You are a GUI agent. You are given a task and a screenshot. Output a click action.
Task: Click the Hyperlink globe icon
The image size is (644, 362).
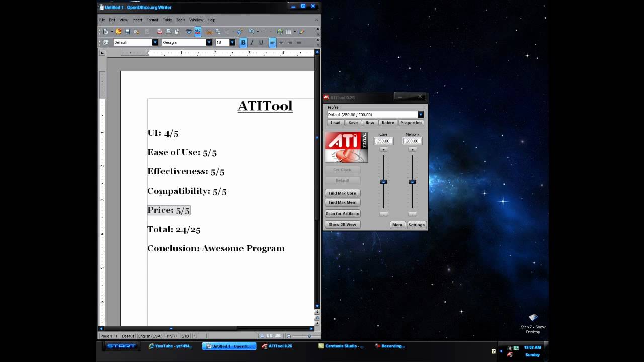[280, 31]
